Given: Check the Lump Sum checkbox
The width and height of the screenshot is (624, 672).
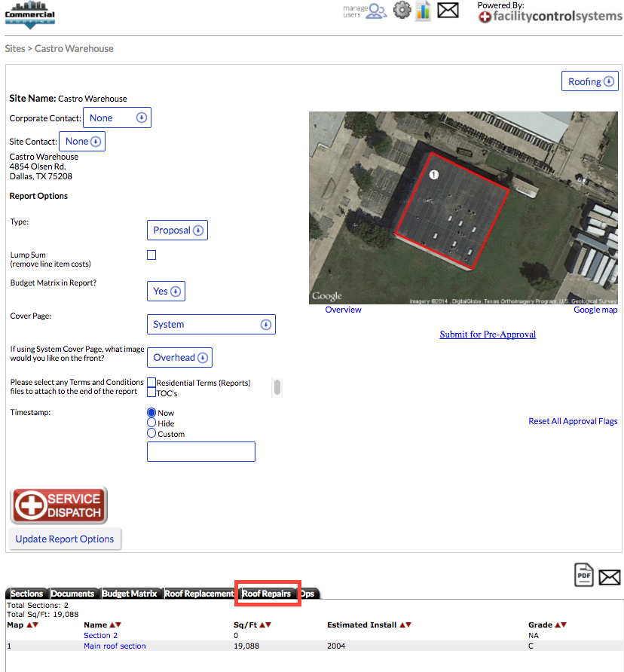Looking at the screenshot, I should pos(151,255).
